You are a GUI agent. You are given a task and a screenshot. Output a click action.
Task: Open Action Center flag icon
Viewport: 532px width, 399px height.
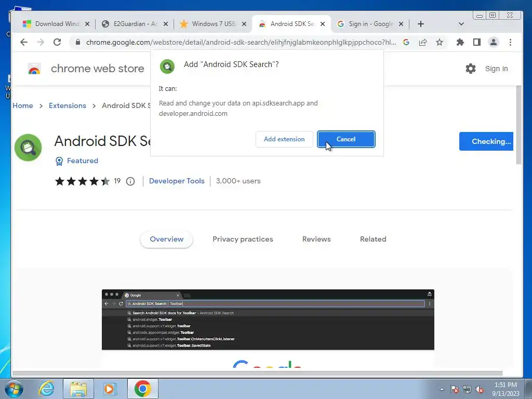(455, 390)
